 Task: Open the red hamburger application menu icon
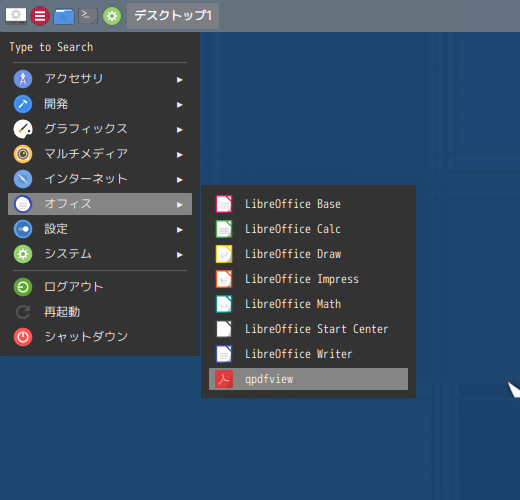pos(40,16)
